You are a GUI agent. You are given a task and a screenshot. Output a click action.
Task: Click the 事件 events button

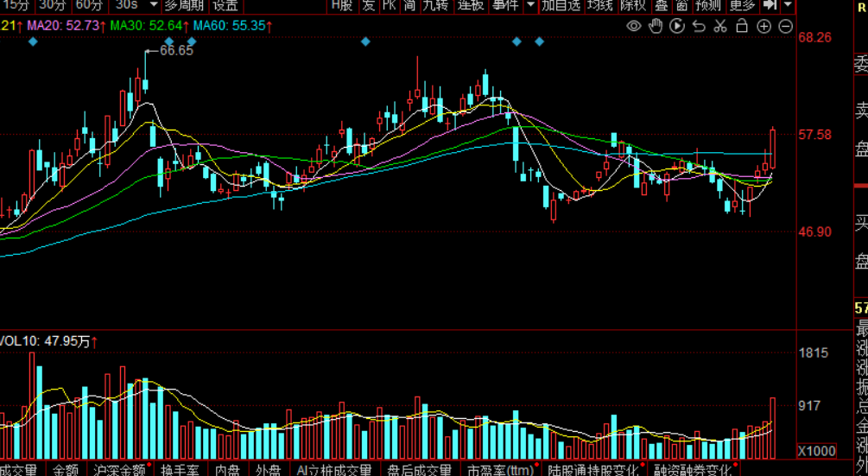tap(505, 5)
